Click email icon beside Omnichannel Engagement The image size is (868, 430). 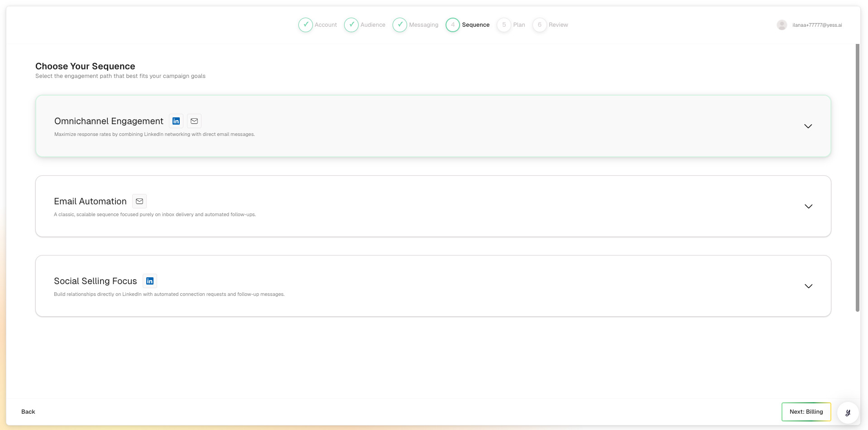(x=194, y=121)
